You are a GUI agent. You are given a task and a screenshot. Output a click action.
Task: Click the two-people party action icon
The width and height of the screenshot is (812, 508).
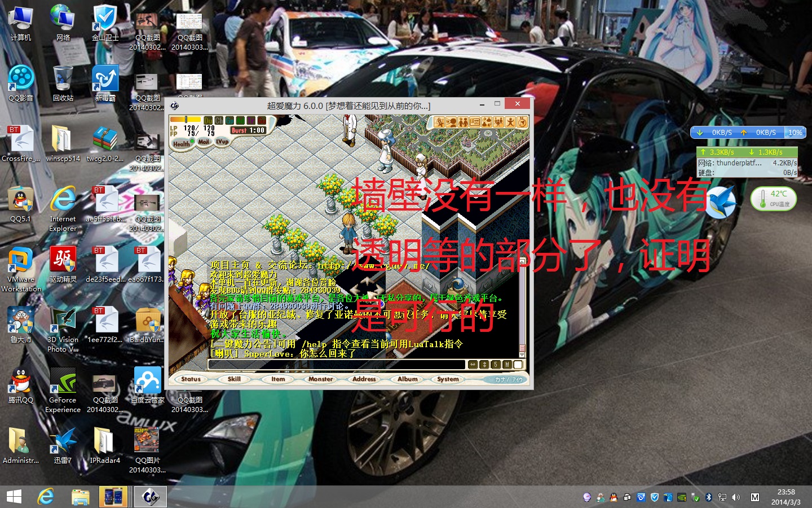pyautogui.click(x=463, y=122)
